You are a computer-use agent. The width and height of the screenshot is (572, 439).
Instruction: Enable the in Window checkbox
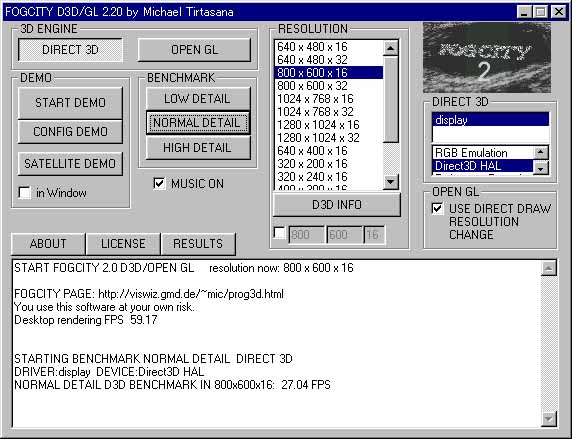click(24, 193)
